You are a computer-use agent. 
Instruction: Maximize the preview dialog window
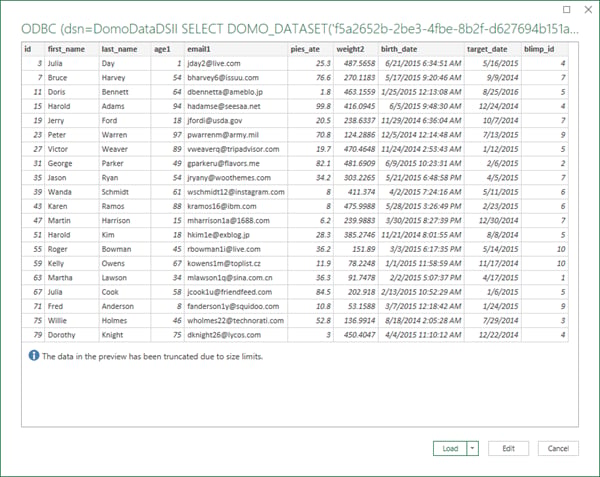[567, 10]
